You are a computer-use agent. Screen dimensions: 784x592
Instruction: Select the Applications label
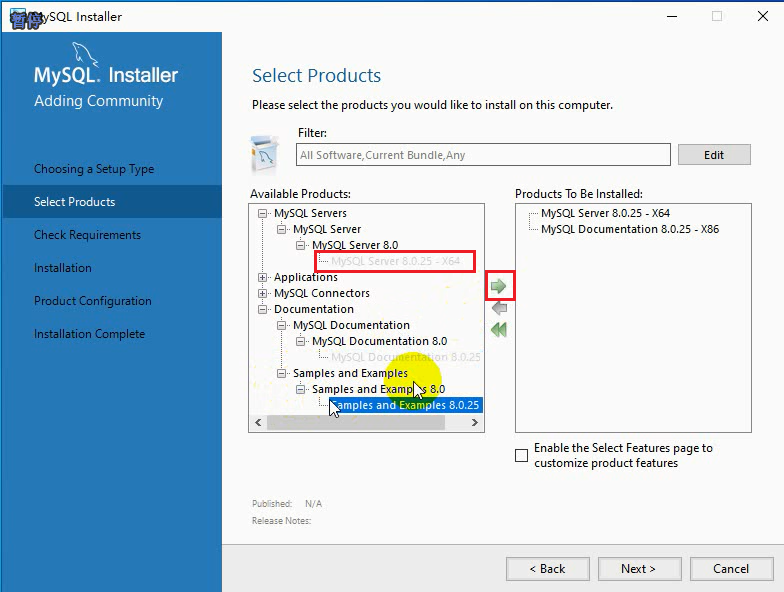pos(306,278)
